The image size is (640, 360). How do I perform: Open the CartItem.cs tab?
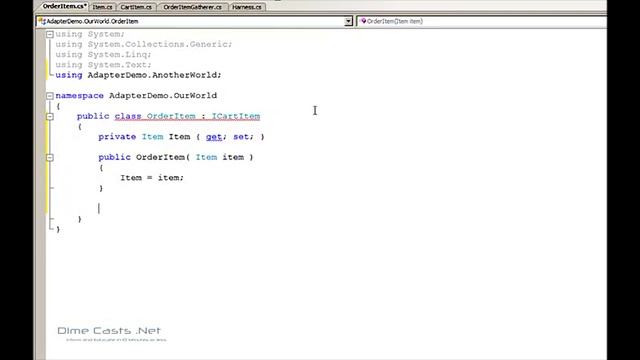pos(136,7)
